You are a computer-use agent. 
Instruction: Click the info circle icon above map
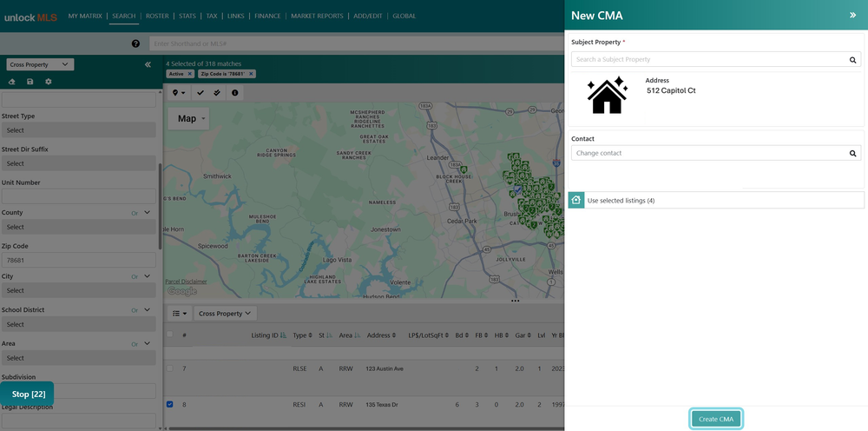[x=234, y=93]
